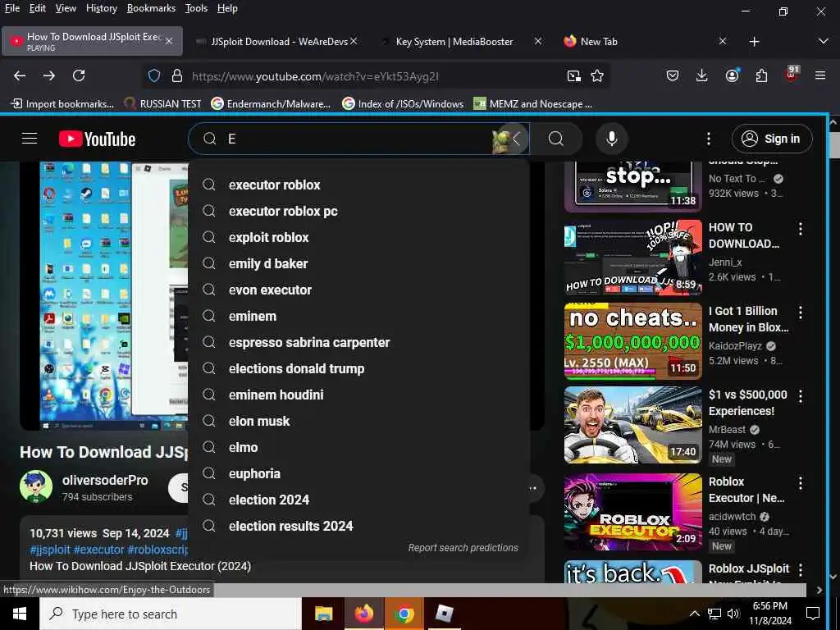Show hidden system tray icons chevron
The width and height of the screenshot is (840, 630).
(694, 614)
